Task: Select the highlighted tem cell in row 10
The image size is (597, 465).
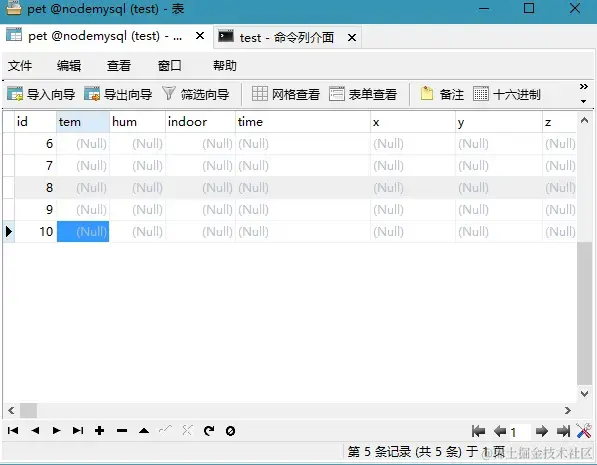Action: [83, 232]
